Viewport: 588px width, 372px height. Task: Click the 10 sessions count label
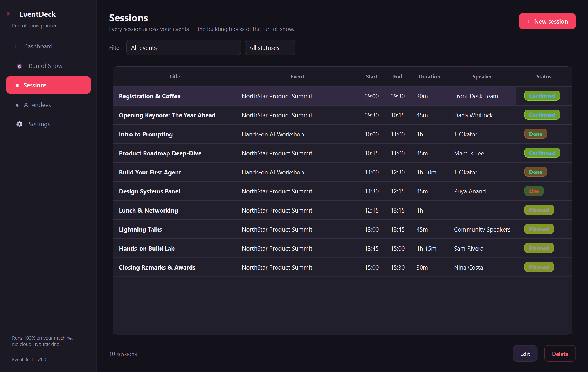tap(123, 354)
